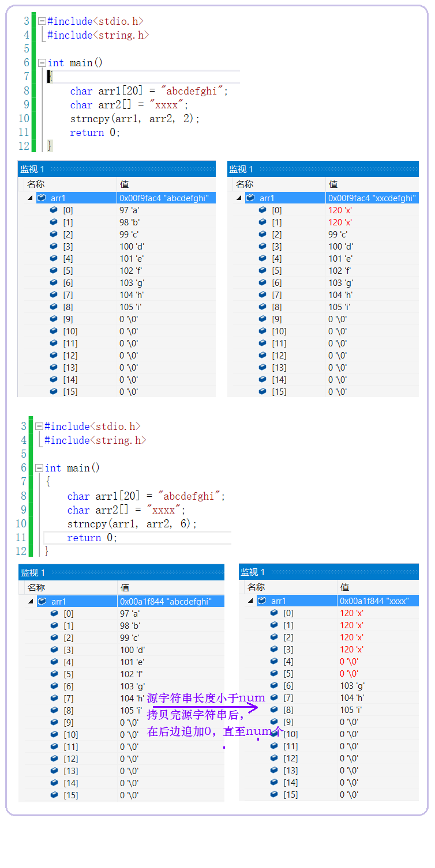
Task: Pick [5] cube icon in 0x00f9fac4 "abcdefghi" watch
Action: pyautogui.click(x=54, y=270)
